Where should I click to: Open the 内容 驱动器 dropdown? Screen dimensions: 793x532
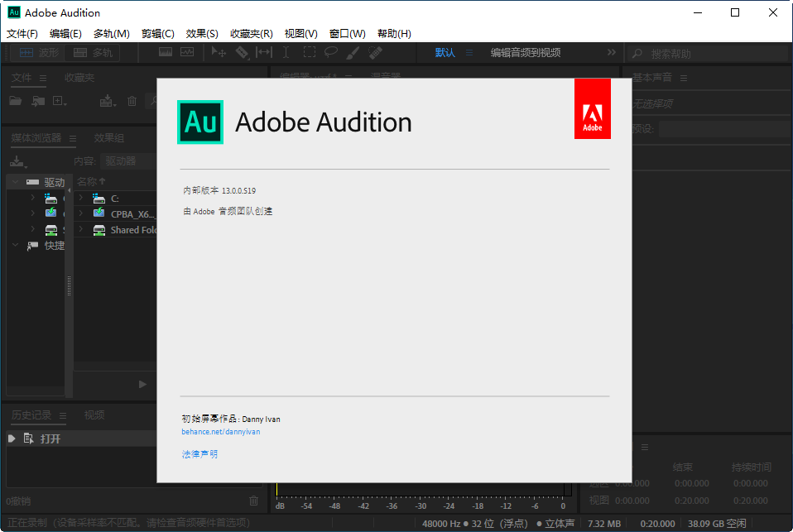point(128,161)
